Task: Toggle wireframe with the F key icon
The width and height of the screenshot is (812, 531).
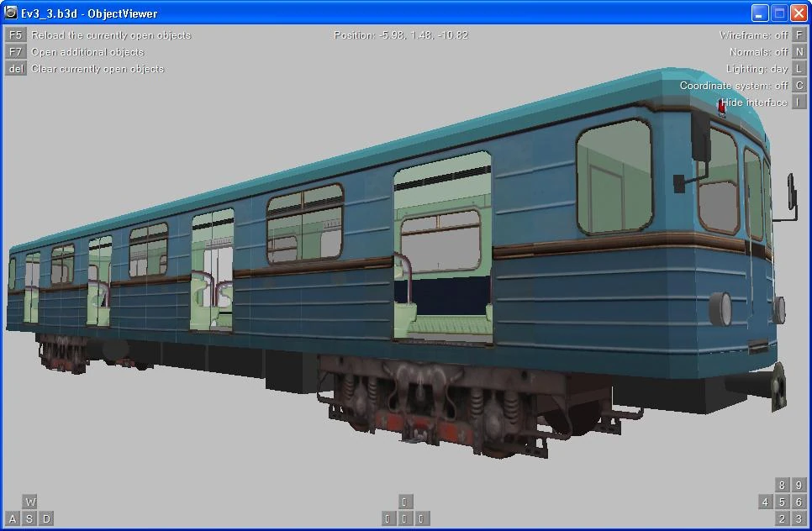Action: (799, 34)
